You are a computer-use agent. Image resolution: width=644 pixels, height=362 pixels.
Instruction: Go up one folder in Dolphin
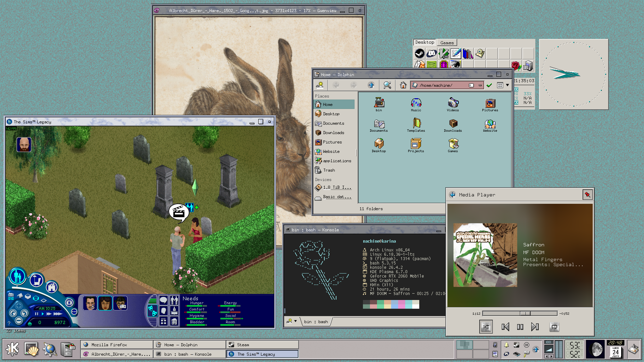tap(371, 85)
